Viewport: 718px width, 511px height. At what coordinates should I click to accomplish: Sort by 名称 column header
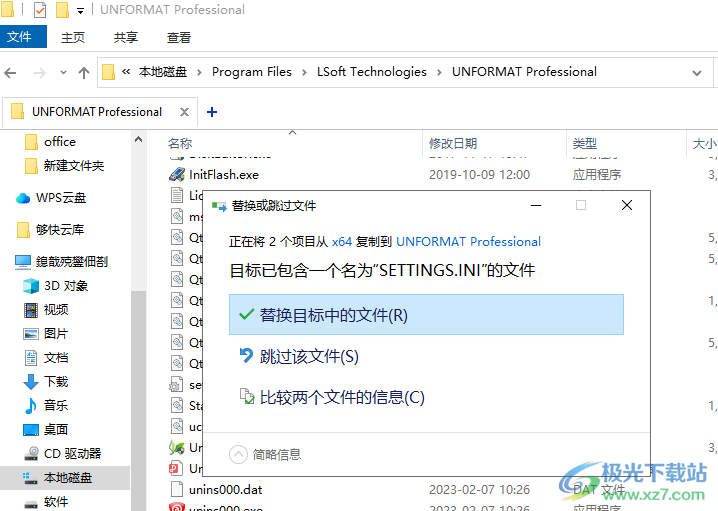(180, 143)
